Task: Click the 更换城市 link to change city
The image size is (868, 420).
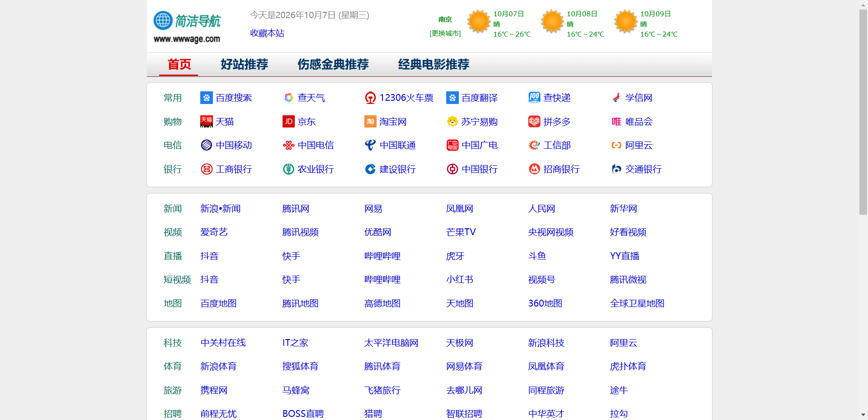Action: 445,33
